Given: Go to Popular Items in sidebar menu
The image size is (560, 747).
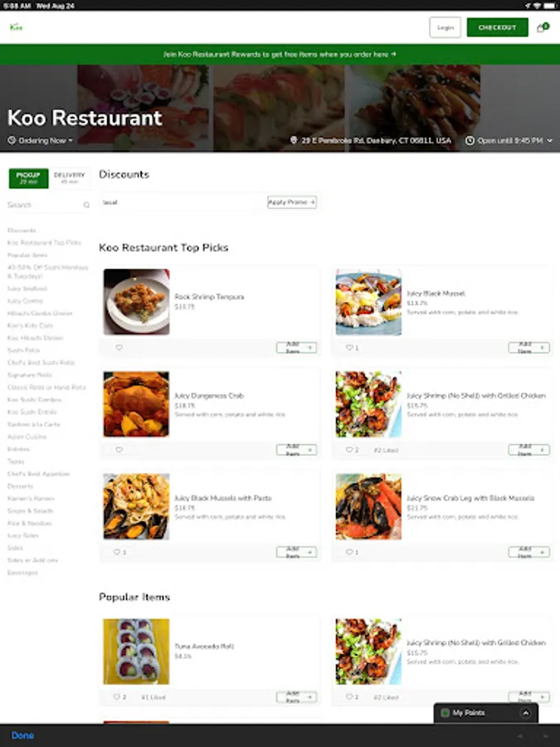Looking at the screenshot, I should click(27, 255).
